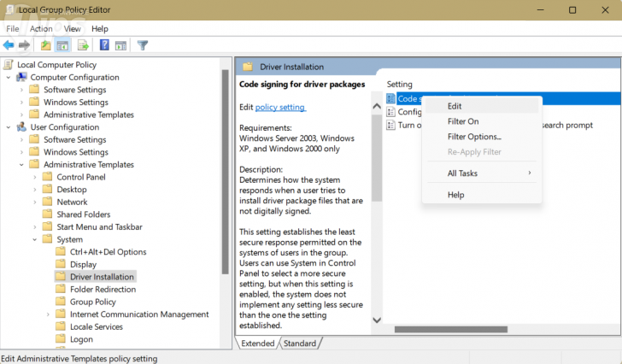Select Driver Installation in the tree

(102, 277)
